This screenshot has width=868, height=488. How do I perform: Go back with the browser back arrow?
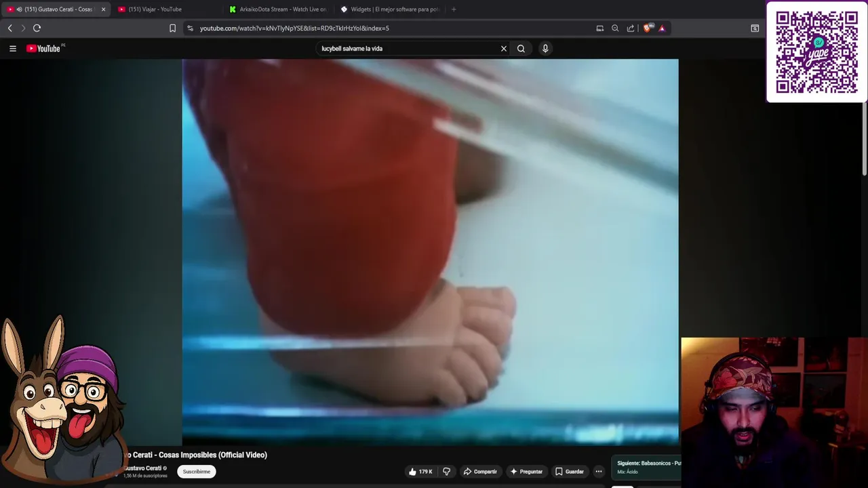point(9,28)
